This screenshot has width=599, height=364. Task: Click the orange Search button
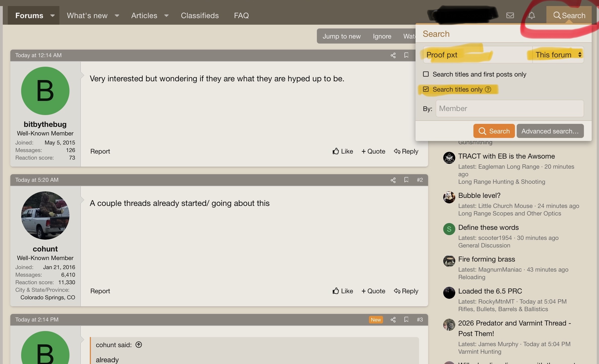pos(494,131)
